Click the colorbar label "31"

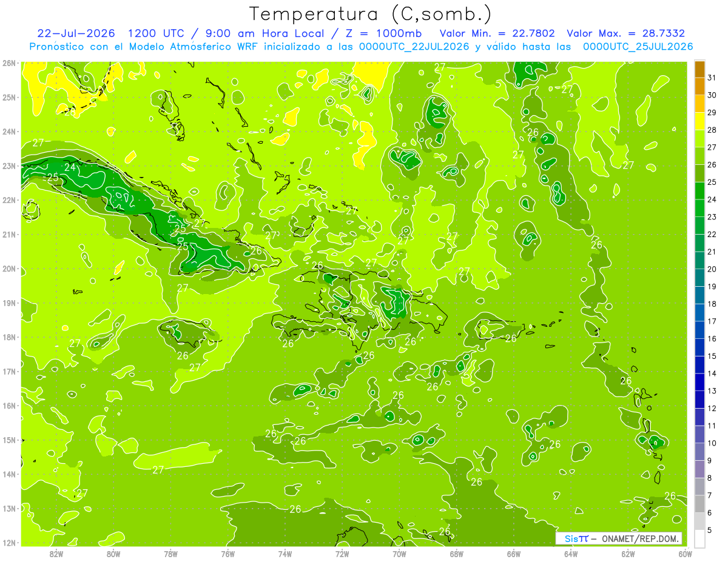pos(712,78)
